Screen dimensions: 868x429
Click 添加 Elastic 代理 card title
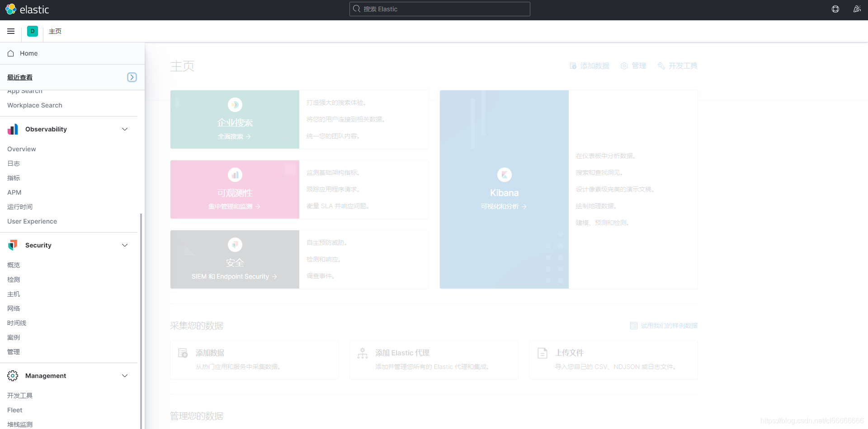pyautogui.click(x=402, y=353)
